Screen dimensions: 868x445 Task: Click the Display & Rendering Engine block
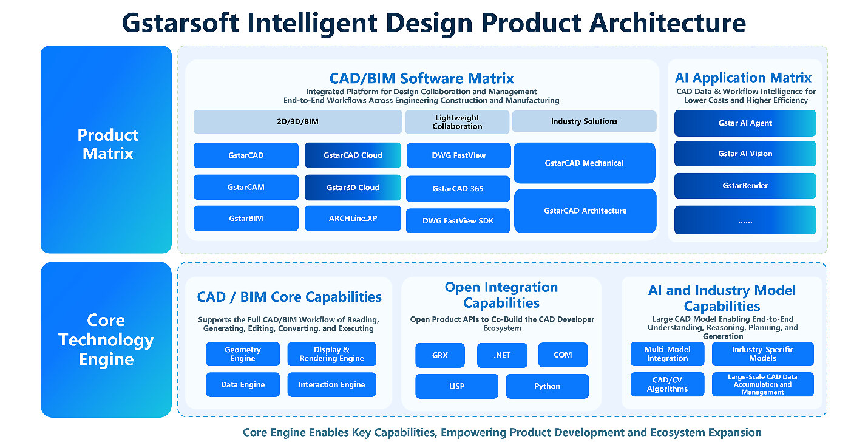tap(331, 354)
